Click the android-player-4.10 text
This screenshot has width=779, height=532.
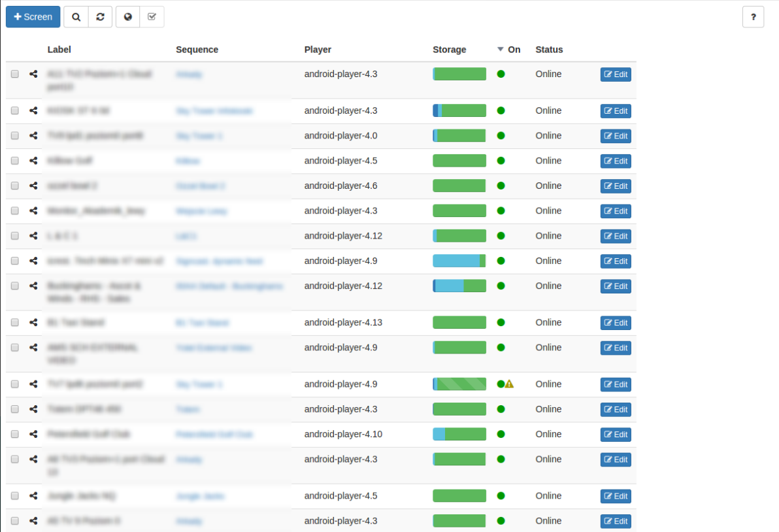click(343, 434)
